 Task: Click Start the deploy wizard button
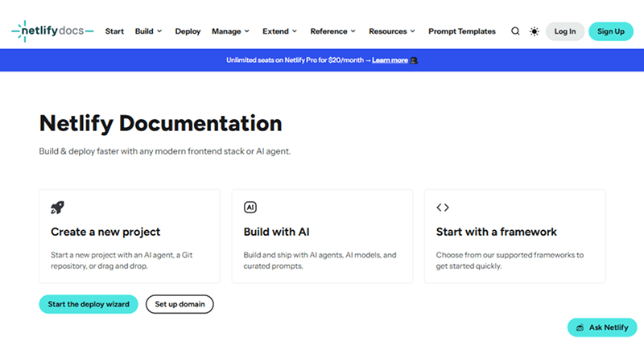click(89, 304)
